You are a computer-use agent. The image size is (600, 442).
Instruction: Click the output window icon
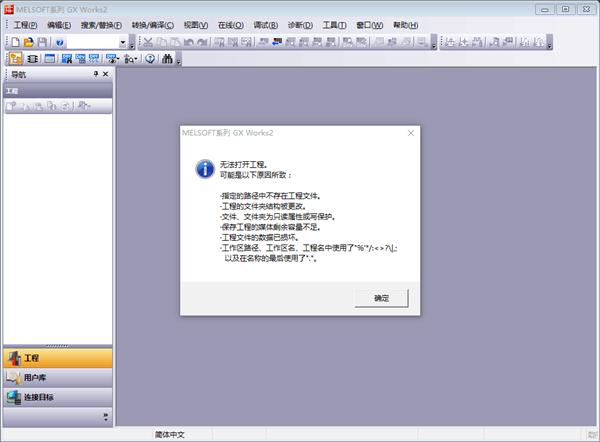(50, 59)
